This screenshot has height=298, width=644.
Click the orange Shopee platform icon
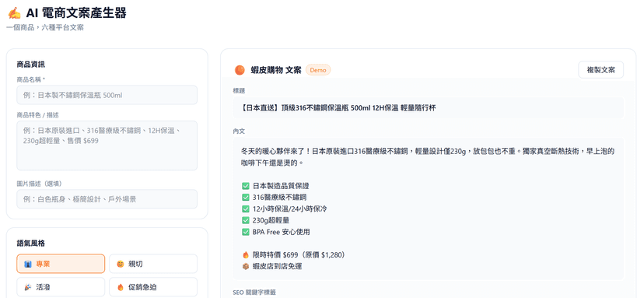click(x=240, y=70)
